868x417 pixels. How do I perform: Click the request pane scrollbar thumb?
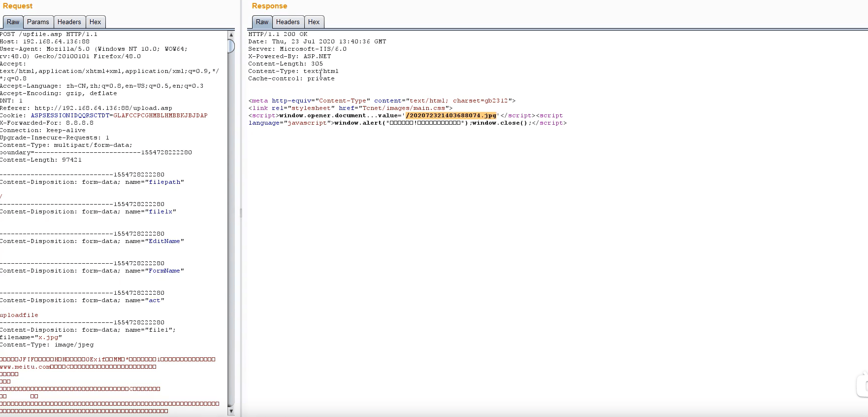click(231, 46)
